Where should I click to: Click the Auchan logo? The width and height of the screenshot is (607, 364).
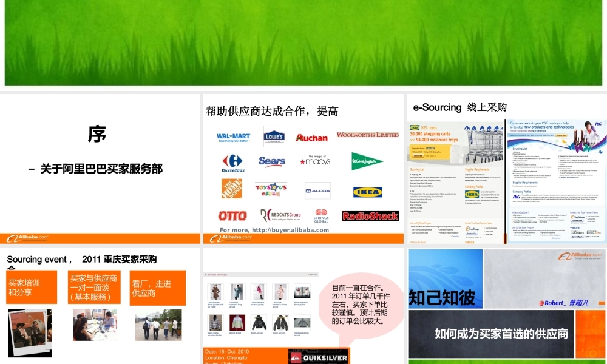click(x=311, y=138)
